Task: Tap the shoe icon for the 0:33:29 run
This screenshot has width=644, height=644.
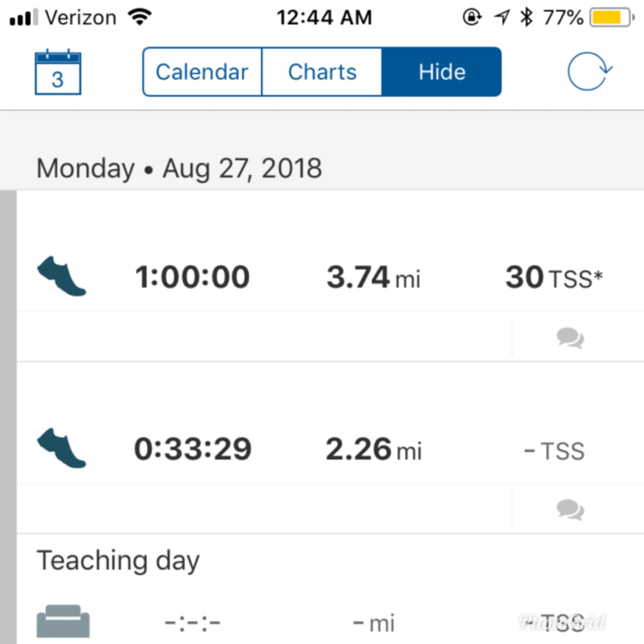Action: [x=61, y=448]
